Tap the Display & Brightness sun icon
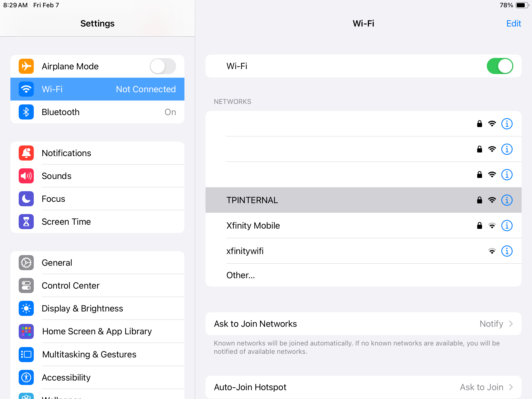 click(x=26, y=308)
